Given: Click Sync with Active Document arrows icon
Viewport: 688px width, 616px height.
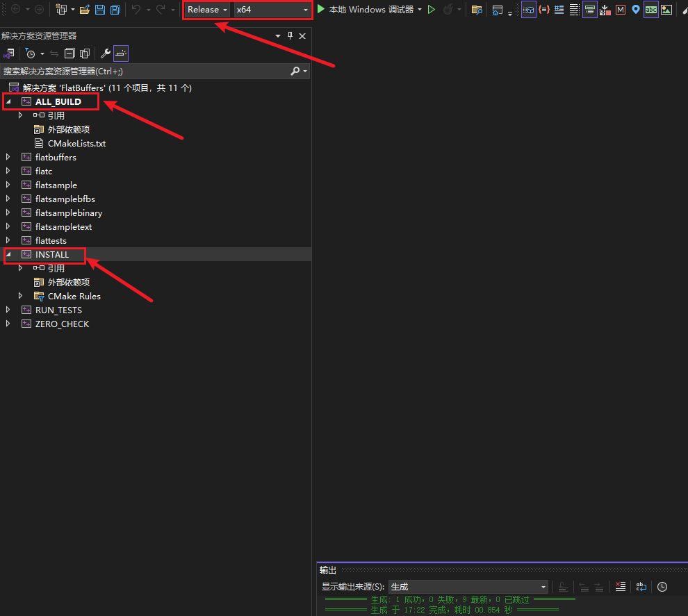Looking at the screenshot, I should (x=54, y=53).
